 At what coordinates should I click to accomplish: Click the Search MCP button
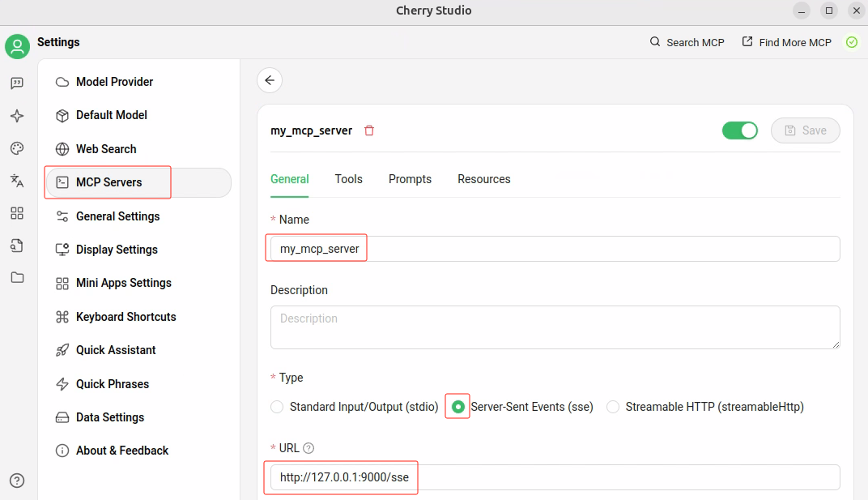[687, 42]
